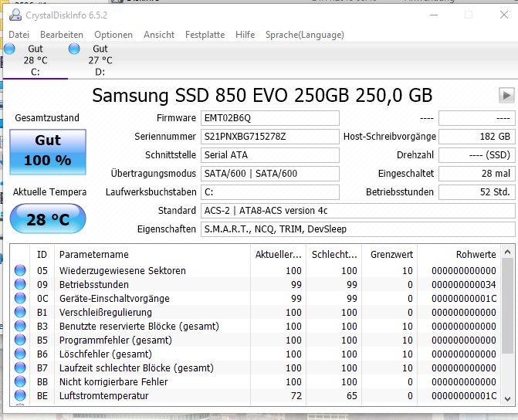
Task: Click the blue status orb for drive D:
Action: click(x=74, y=49)
